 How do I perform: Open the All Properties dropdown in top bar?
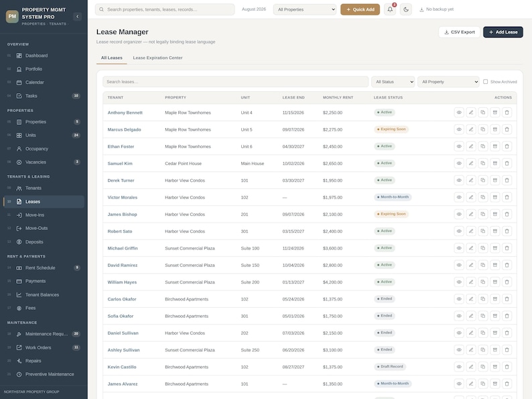tap(305, 9)
